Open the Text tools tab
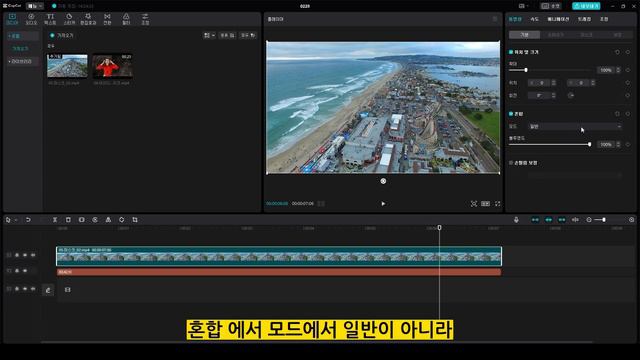The width and height of the screenshot is (640, 360). [50, 19]
